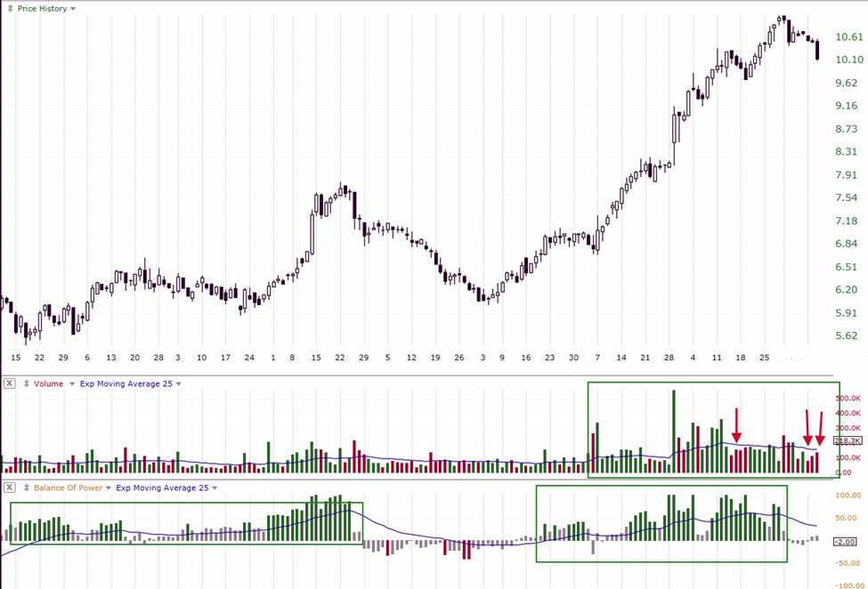Close the Volume indicator pane
Viewport: 868px width, 589px height.
pos(9,383)
